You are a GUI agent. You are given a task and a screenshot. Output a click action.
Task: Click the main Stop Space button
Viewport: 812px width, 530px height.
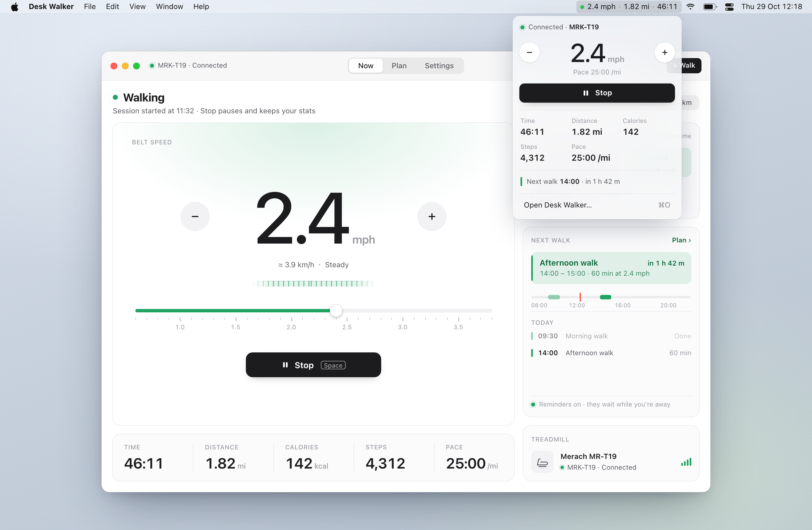tap(313, 365)
